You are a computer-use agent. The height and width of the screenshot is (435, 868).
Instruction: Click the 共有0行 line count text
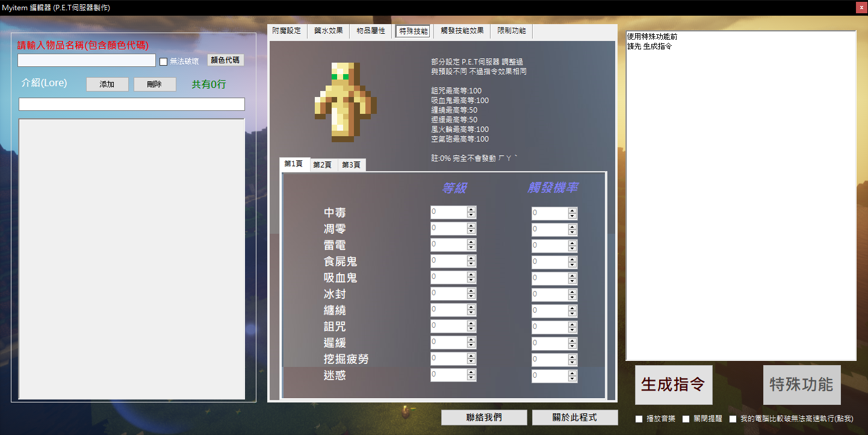click(x=209, y=84)
